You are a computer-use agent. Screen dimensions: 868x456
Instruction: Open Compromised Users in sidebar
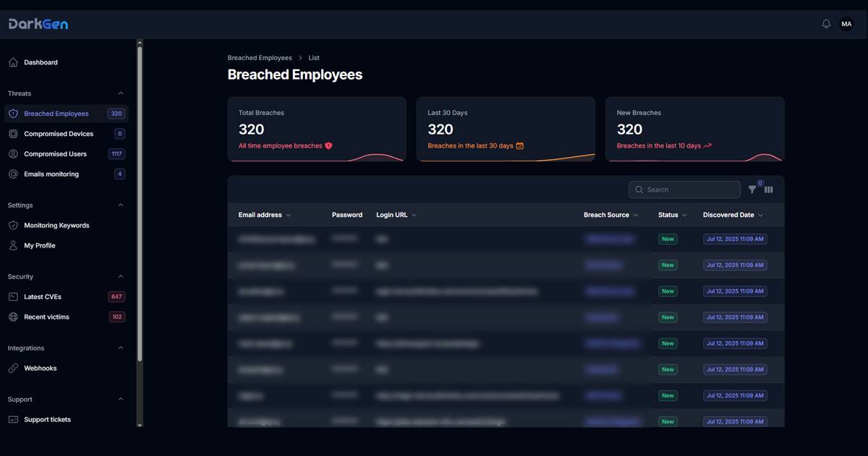pyautogui.click(x=55, y=154)
